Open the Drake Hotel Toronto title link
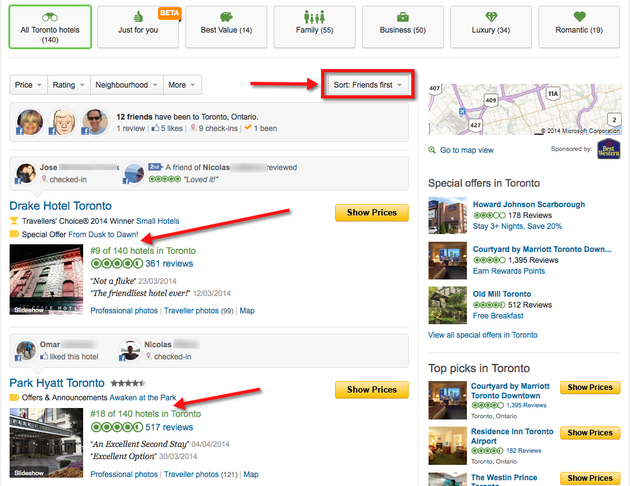 pos(60,206)
